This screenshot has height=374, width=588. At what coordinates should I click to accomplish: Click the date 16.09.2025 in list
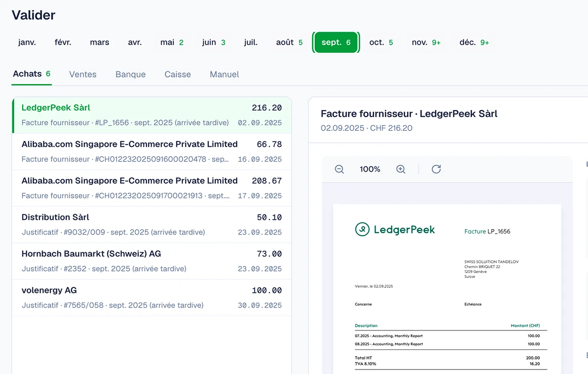[260, 159]
